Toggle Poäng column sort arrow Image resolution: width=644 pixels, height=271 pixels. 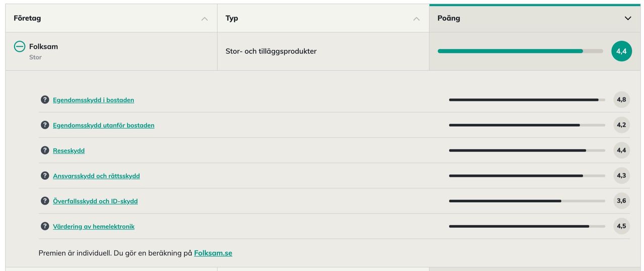tap(628, 18)
